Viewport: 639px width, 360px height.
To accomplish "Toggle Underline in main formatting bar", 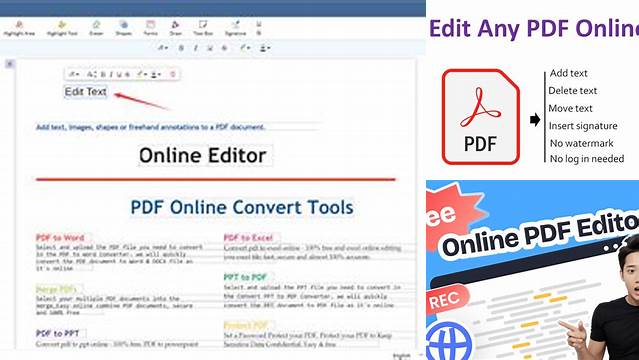I will (x=210, y=48).
